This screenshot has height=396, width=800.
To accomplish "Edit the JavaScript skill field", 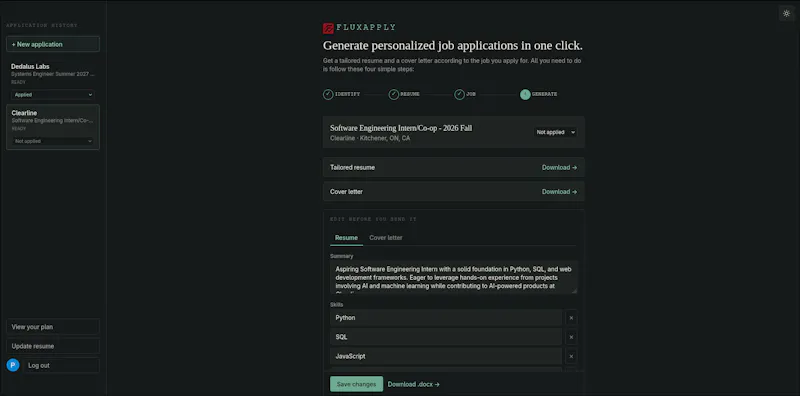I will [446, 356].
